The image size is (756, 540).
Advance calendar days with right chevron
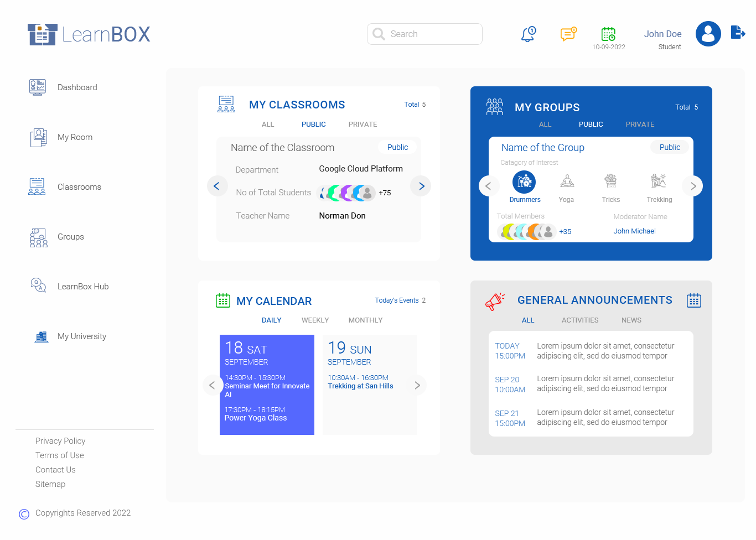(417, 385)
